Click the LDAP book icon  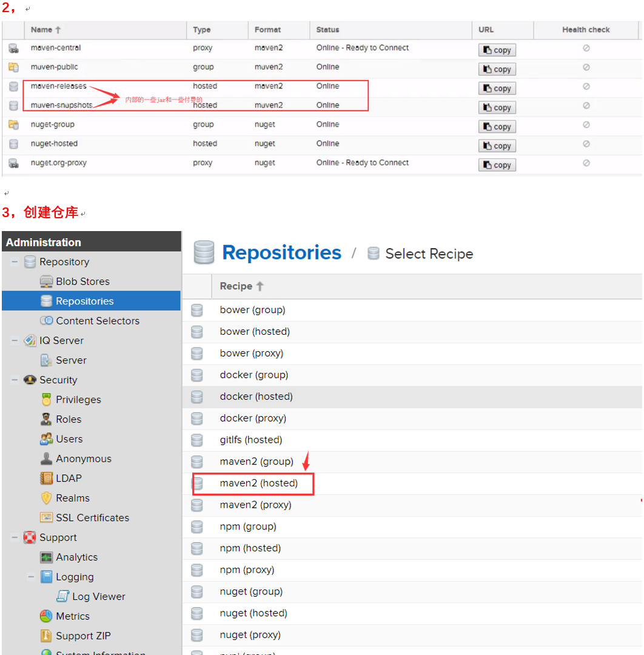(46, 478)
